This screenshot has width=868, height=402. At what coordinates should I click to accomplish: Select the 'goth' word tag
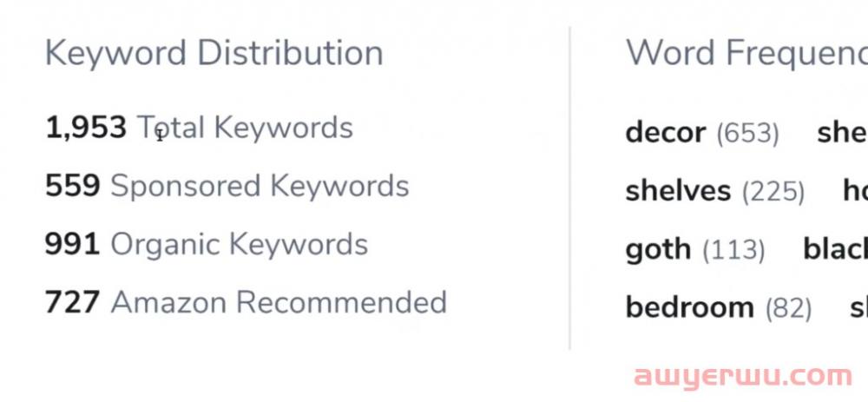[658, 250]
